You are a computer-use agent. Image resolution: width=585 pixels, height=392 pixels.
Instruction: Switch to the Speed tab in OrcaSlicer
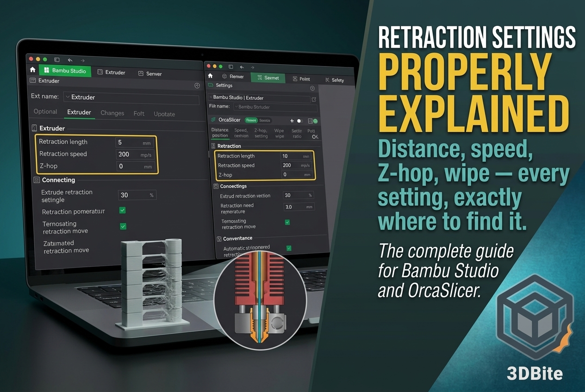click(241, 133)
